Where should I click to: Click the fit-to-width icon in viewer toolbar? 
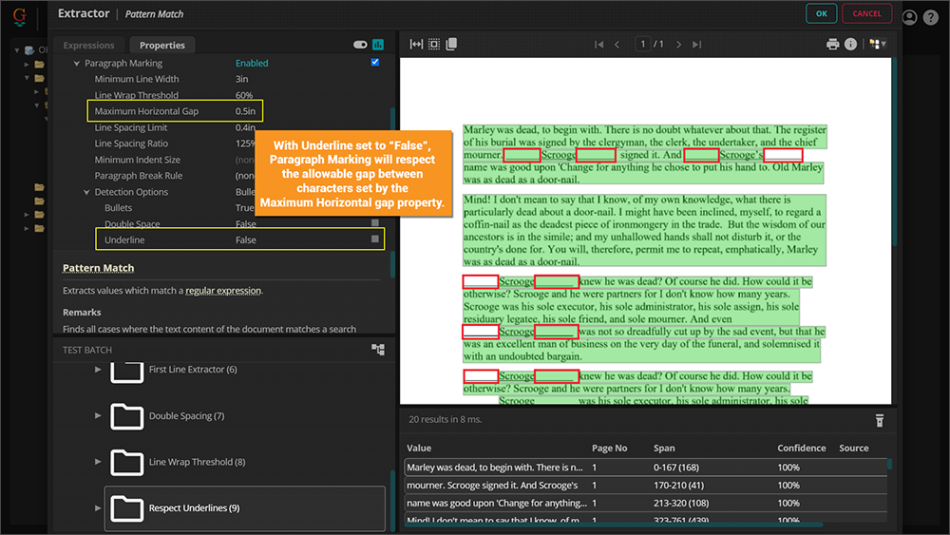coord(416,44)
